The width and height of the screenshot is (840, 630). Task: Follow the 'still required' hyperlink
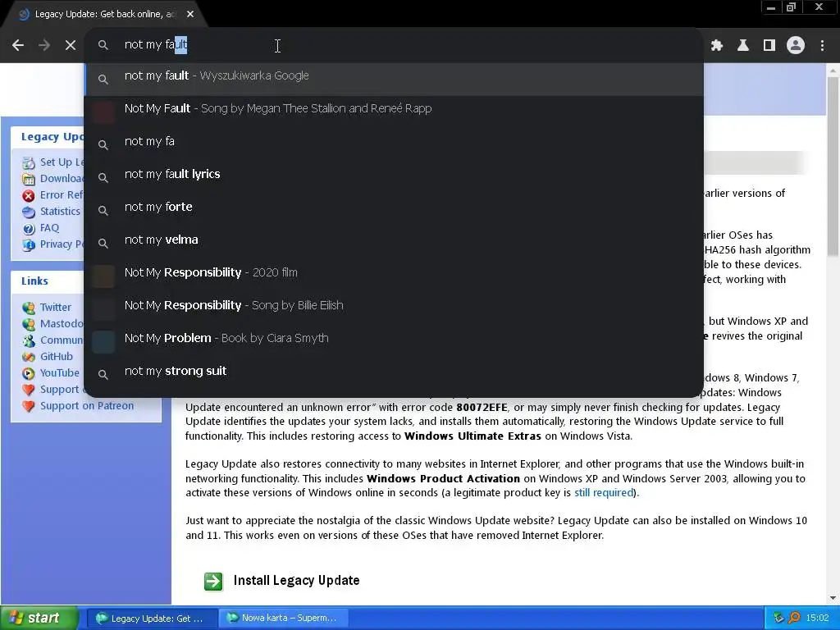(x=604, y=493)
